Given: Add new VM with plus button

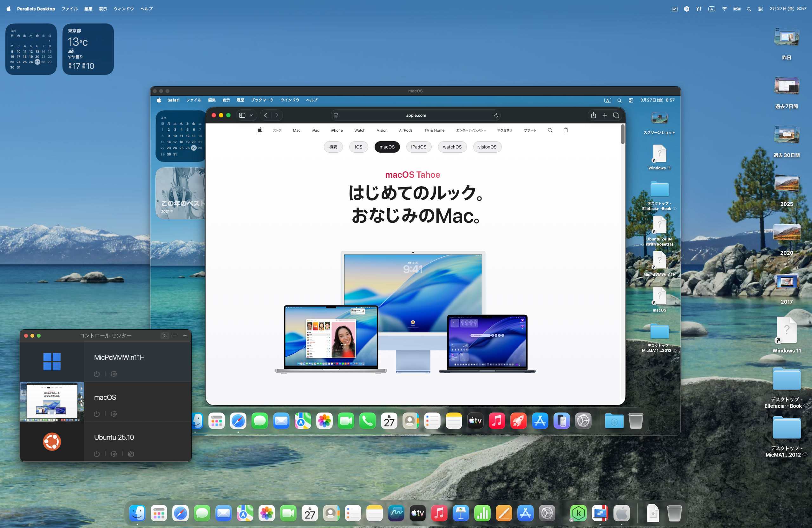Looking at the screenshot, I should pos(185,335).
